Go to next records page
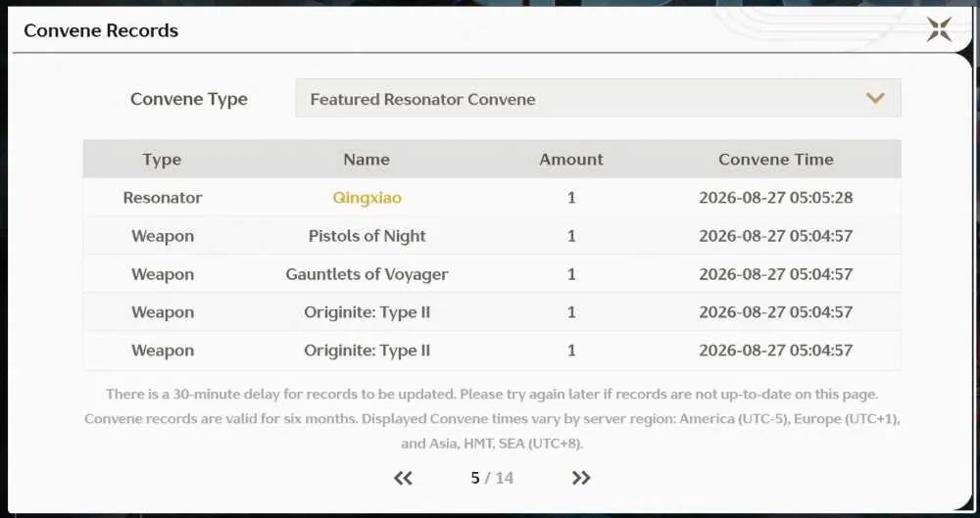 tap(580, 478)
